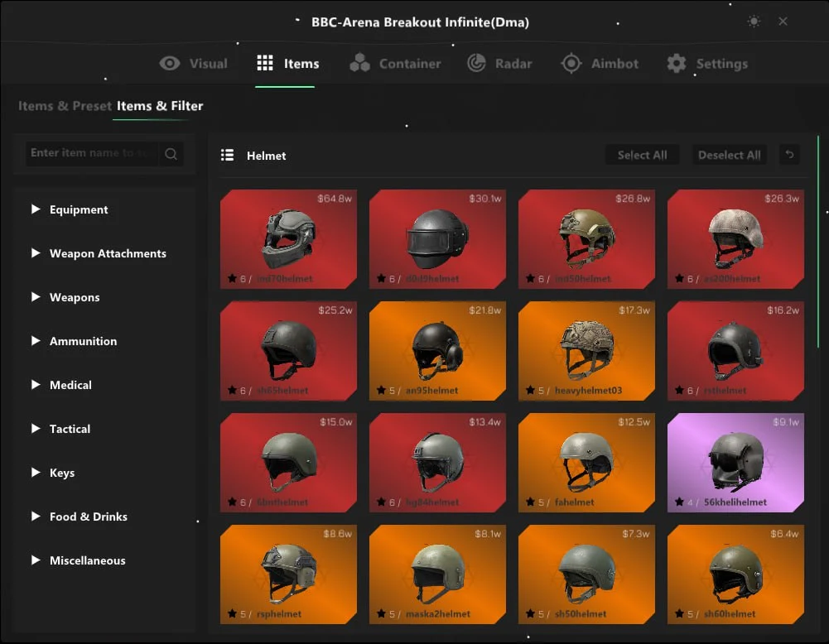The height and width of the screenshot is (644, 829).
Task: Toggle the light/dark theme sun icon
Action: pyautogui.click(x=754, y=22)
